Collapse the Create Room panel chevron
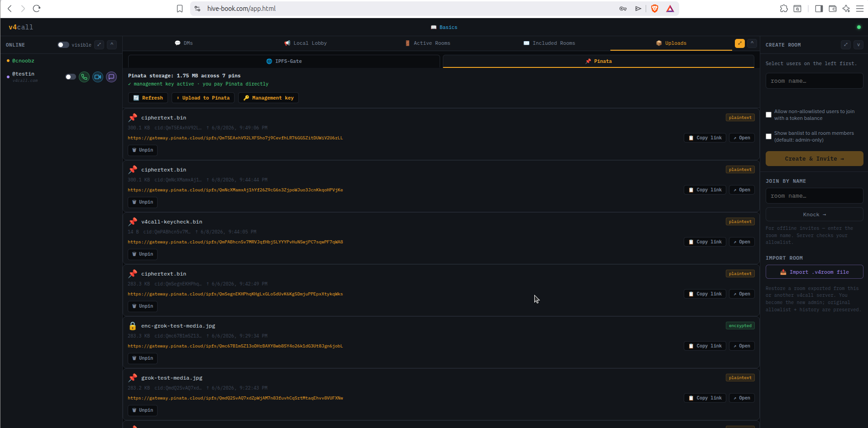This screenshot has height=428, width=868. point(858,44)
